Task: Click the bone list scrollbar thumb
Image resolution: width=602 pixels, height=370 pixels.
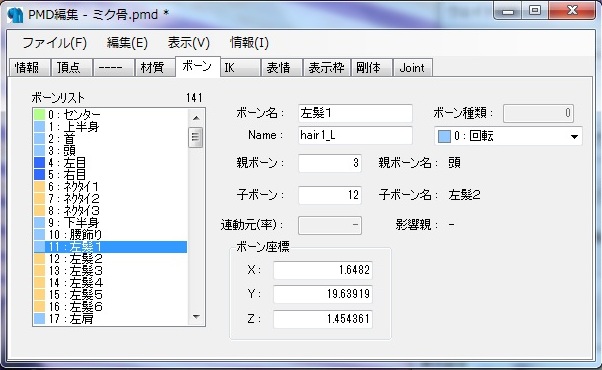Action: tap(195, 137)
